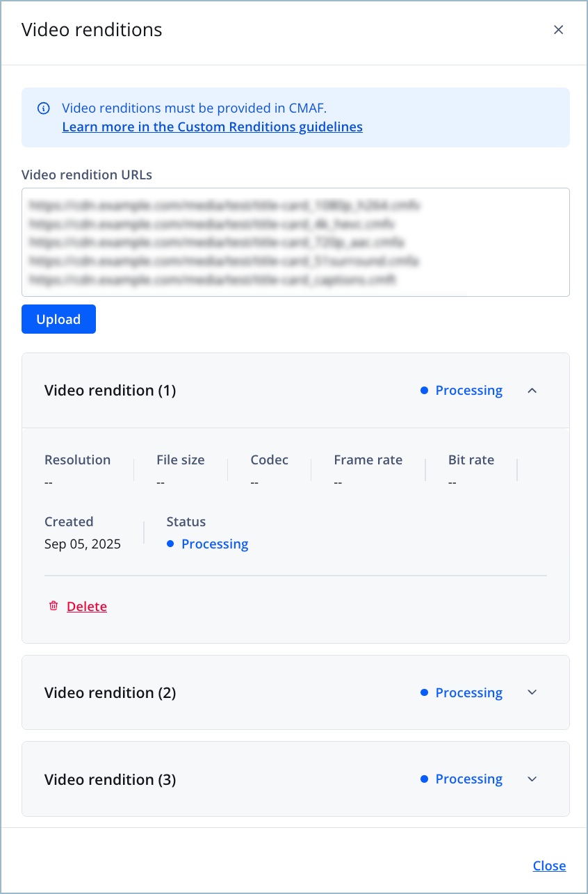Expand Video rendition (3) chevron
This screenshot has height=894, width=588.
tap(532, 779)
